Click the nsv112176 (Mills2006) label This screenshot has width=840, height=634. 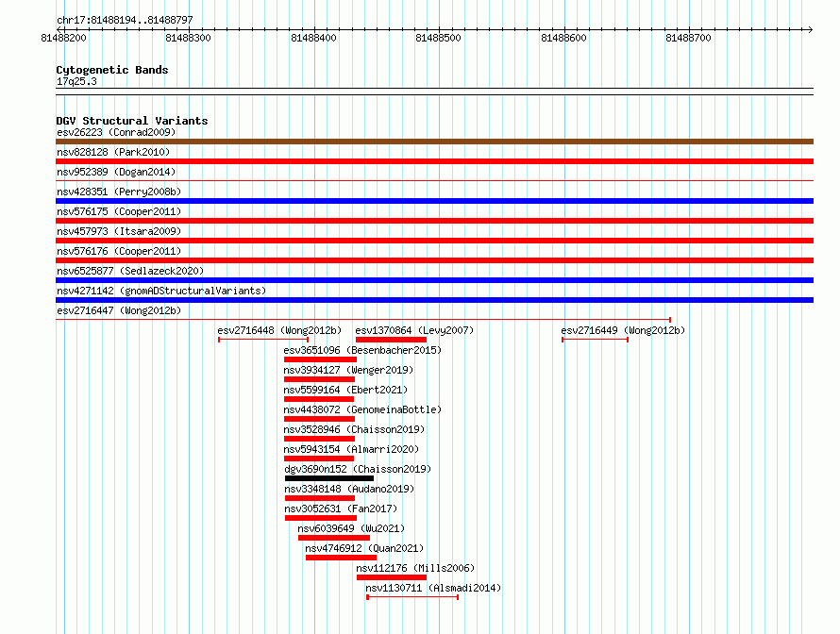tap(415, 568)
